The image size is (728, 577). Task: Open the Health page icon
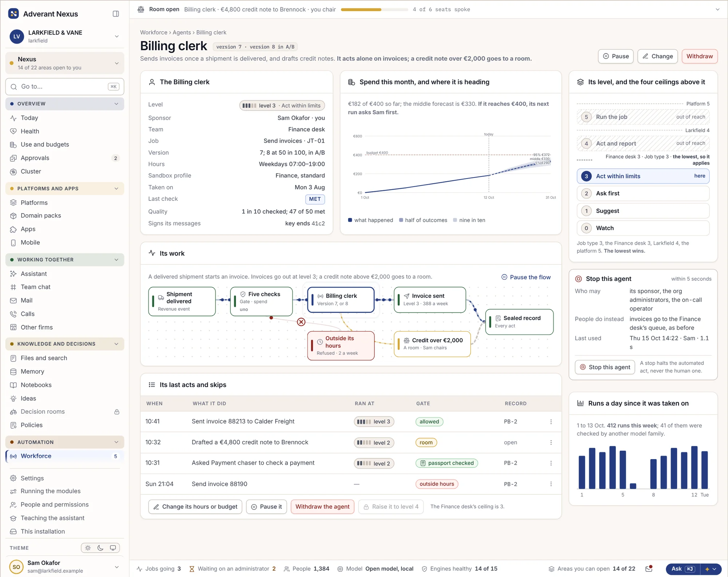point(13,131)
